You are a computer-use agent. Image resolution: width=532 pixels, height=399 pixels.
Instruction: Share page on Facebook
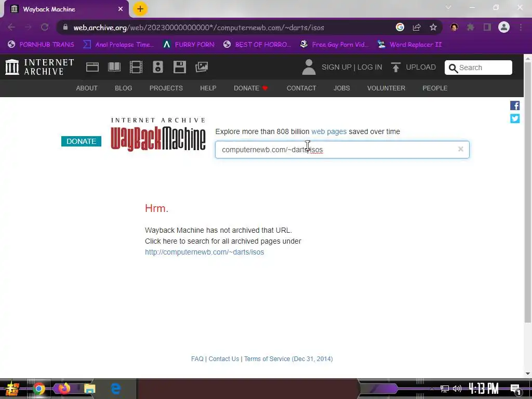pos(515,105)
